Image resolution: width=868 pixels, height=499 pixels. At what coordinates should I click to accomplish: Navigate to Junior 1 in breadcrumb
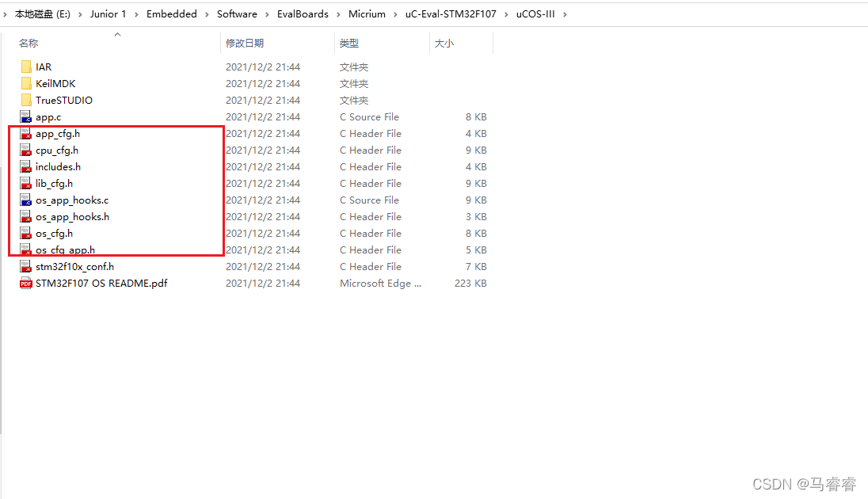(x=108, y=14)
